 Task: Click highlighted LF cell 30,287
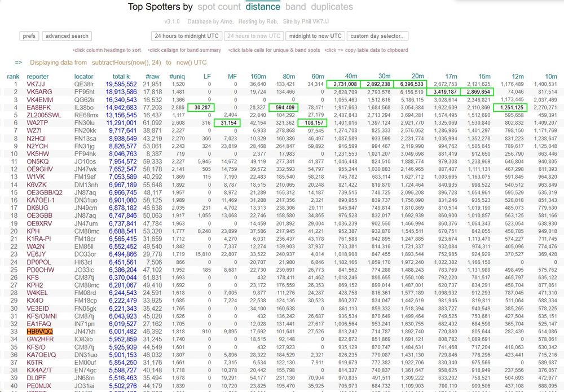[x=201, y=108]
